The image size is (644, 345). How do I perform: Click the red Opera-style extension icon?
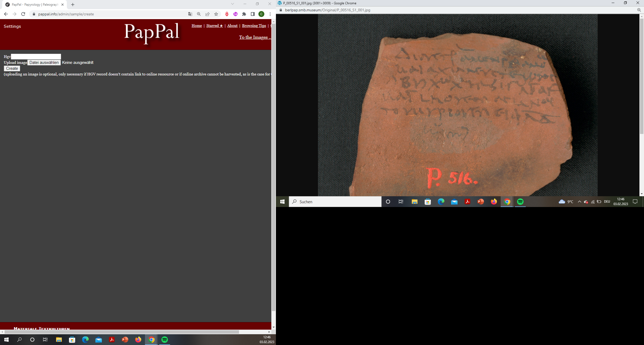tap(227, 14)
